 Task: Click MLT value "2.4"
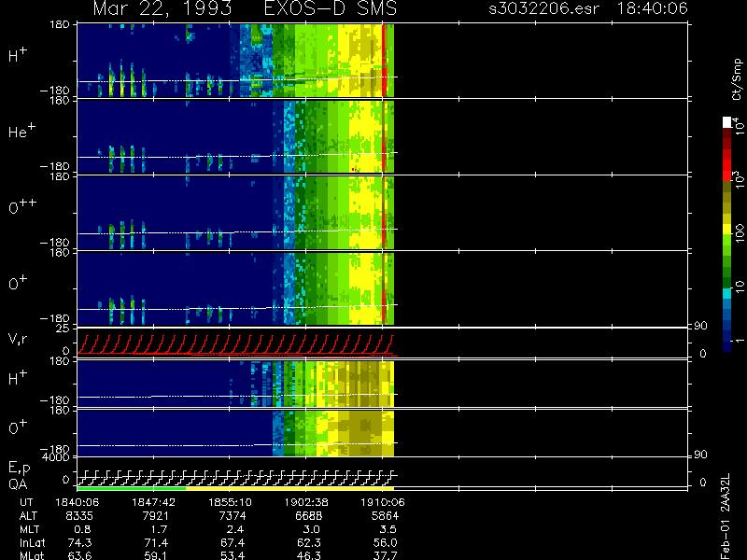tap(235, 529)
